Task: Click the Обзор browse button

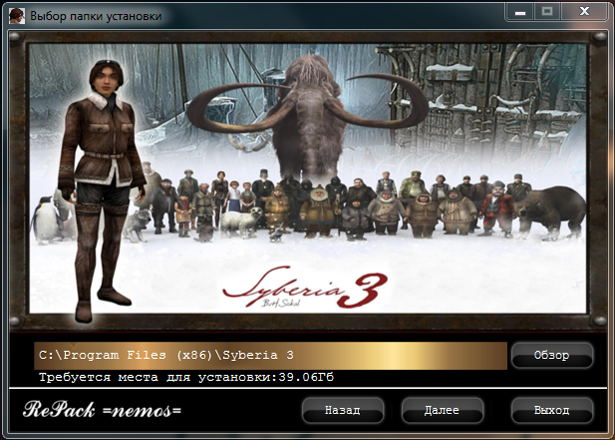Action: pos(551,355)
